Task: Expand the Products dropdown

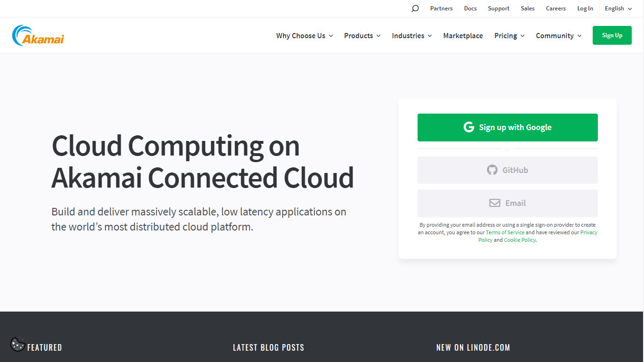Action: pyautogui.click(x=362, y=36)
